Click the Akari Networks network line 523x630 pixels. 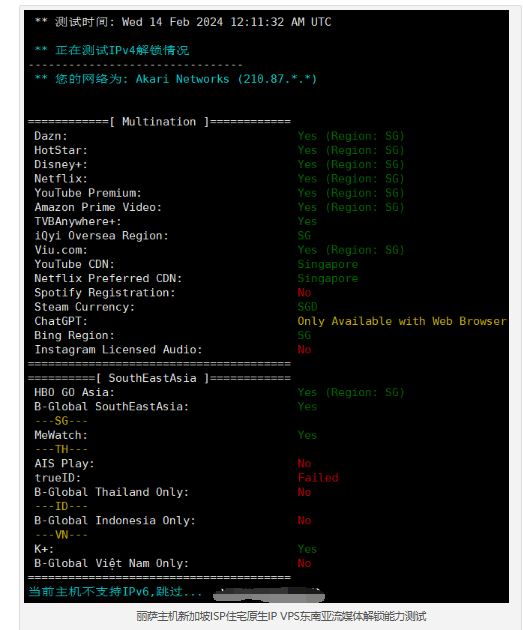(176, 79)
